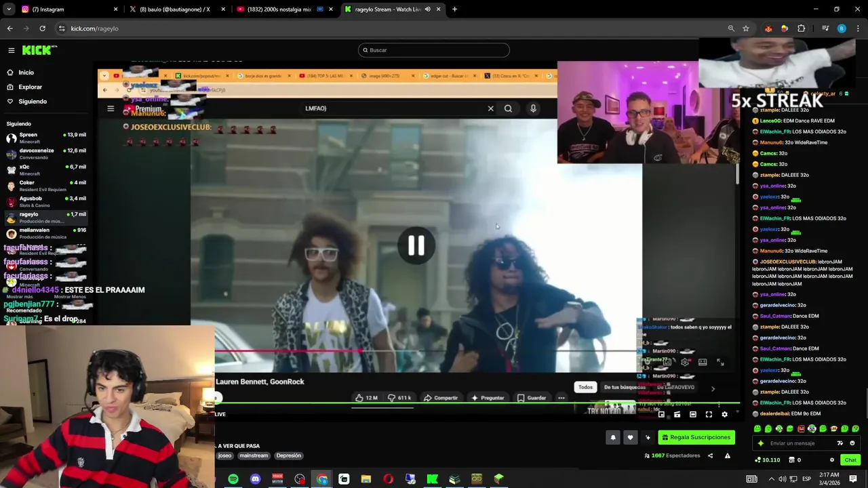
Task: Open the volume control in system tray
Action: tap(782, 479)
